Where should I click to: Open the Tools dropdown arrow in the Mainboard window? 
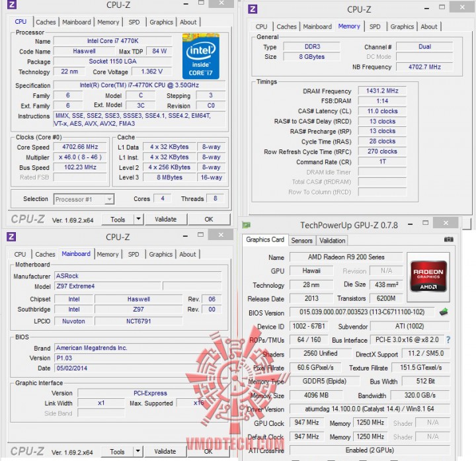(138, 451)
